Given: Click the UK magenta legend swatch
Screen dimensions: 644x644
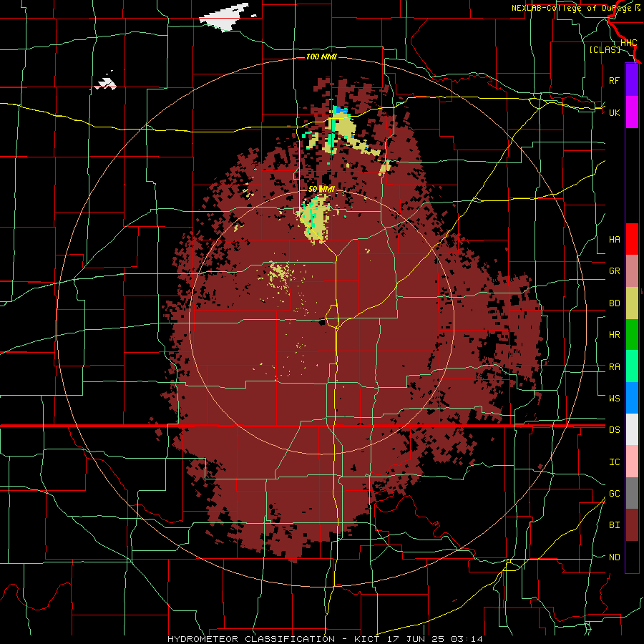Looking at the screenshot, I should tap(632, 112).
